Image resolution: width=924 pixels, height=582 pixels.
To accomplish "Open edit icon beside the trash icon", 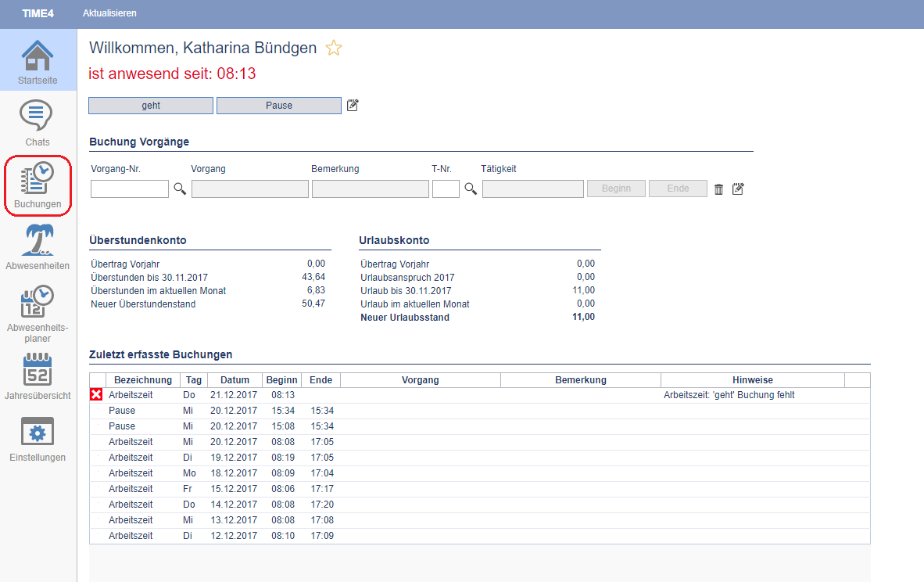I will click(x=738, y=189).
